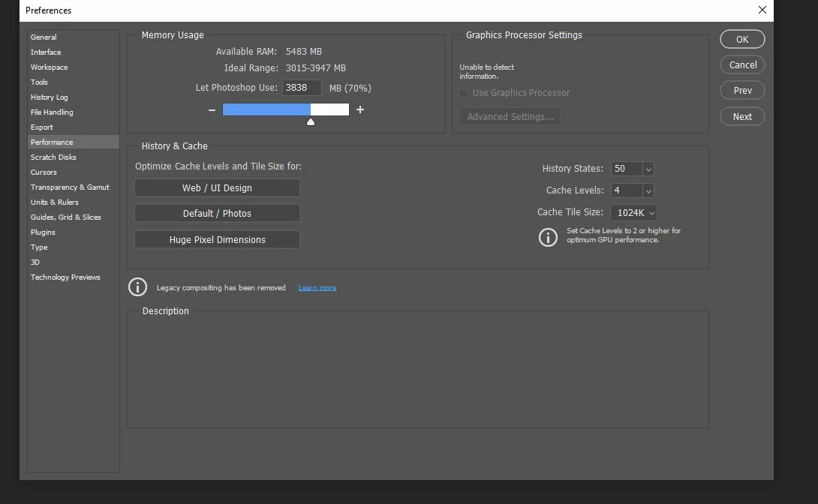
Task: Click the Huge Pixel Dimensions button
Action: (217, 239)
